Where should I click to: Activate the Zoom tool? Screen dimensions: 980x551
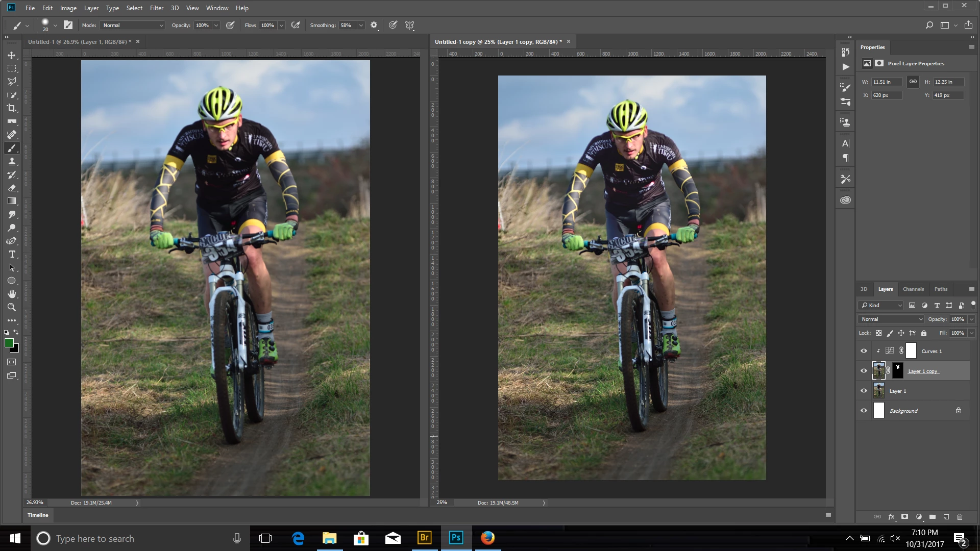pyautogui.click(x=12, y=307)
